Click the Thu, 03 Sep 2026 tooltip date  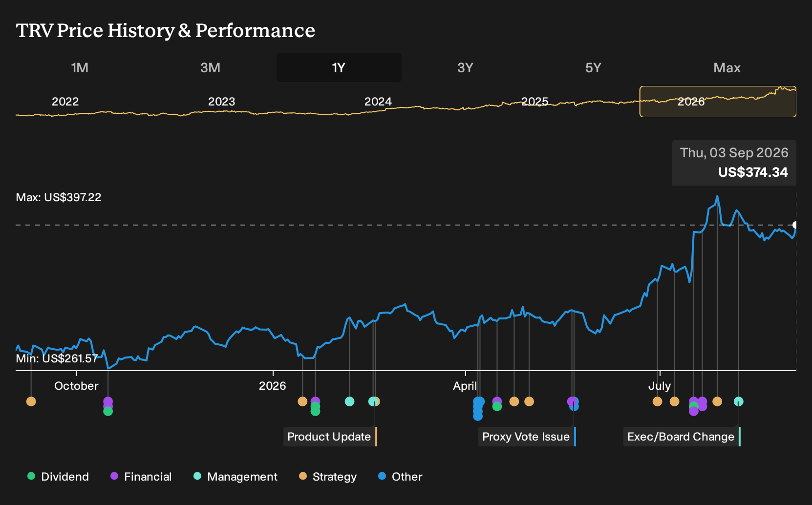tap(734, 153)
